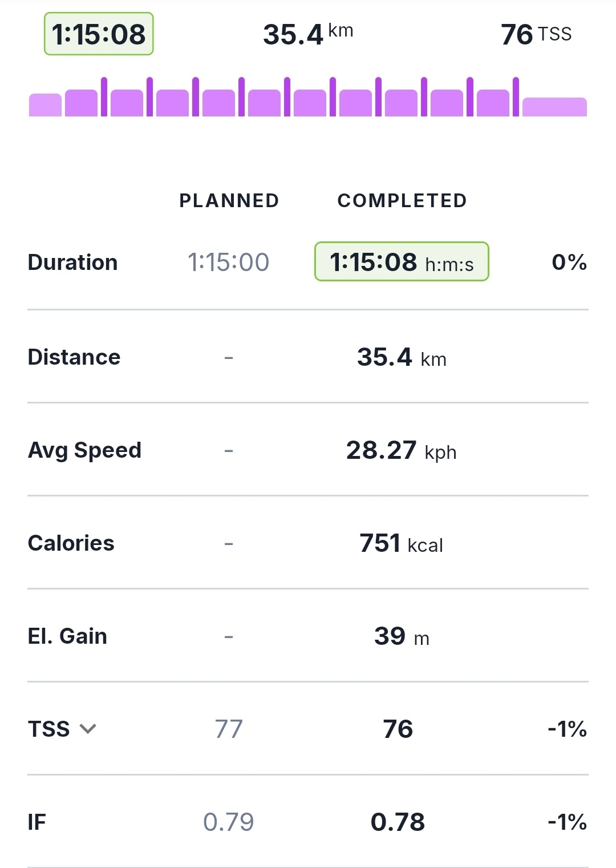The image size is (616, 868).
Task: Tap the TSS row label
Action: [x=49, y=729]
